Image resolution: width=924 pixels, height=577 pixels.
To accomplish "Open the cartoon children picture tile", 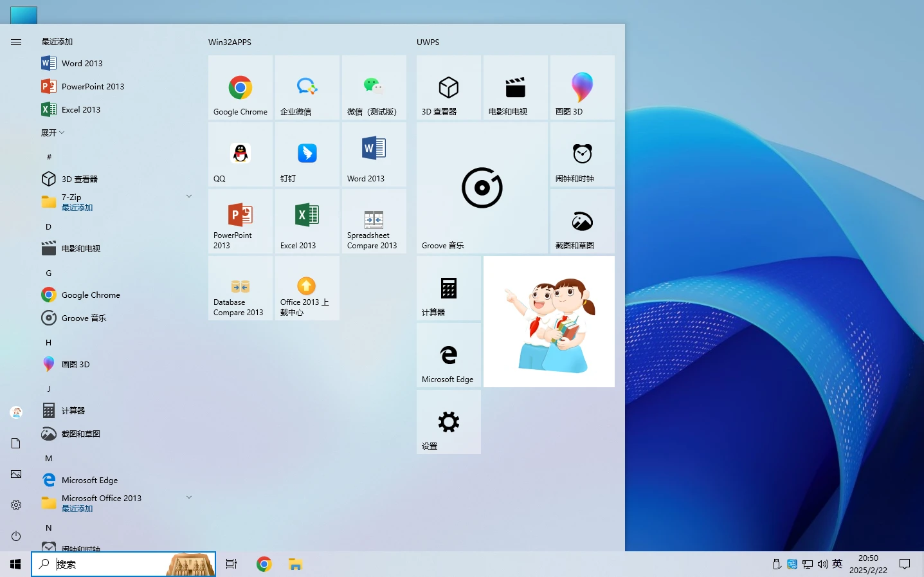I will pyautogui.click(x=548, y=322).
